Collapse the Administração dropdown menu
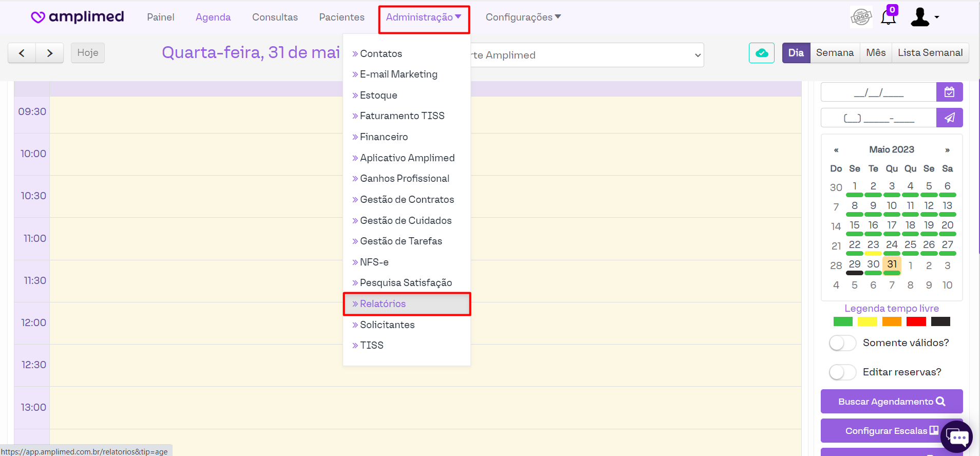 pyautogui.click(x=424, y=17)
